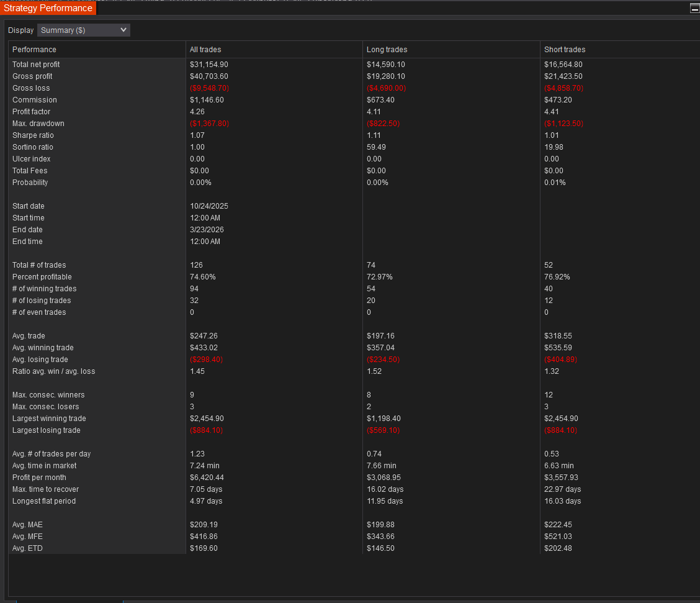Click the End date value 3/23/2026

pos(207,230)
